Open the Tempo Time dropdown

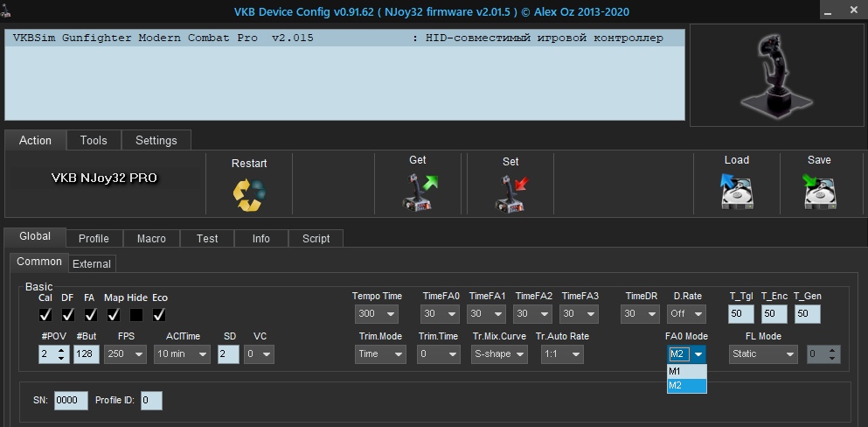click(377, 314)
